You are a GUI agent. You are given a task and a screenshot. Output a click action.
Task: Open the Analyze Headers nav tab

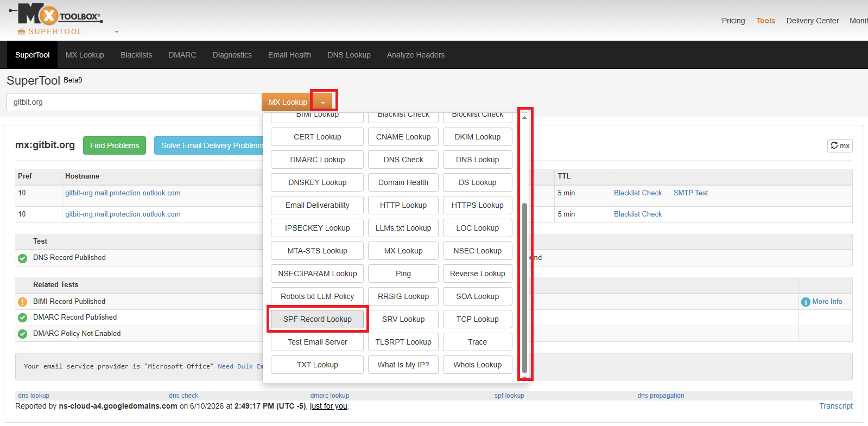point(416,55)
